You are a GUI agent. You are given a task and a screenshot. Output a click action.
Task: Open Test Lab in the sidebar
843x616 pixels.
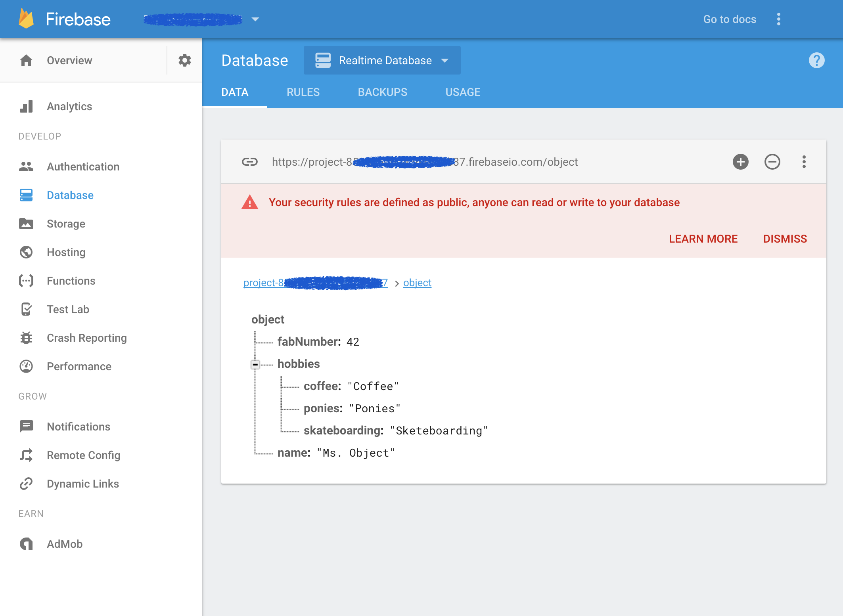tap(68, 309)
